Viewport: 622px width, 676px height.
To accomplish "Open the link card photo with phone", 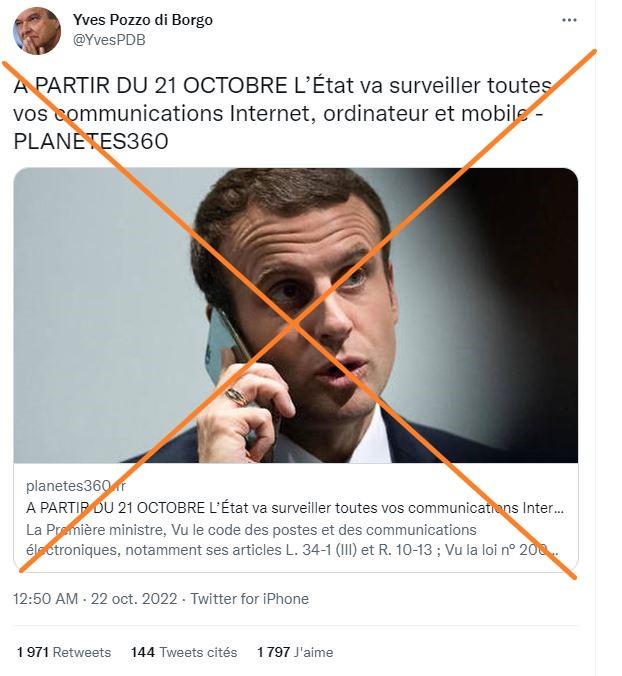I will [296, 315].
